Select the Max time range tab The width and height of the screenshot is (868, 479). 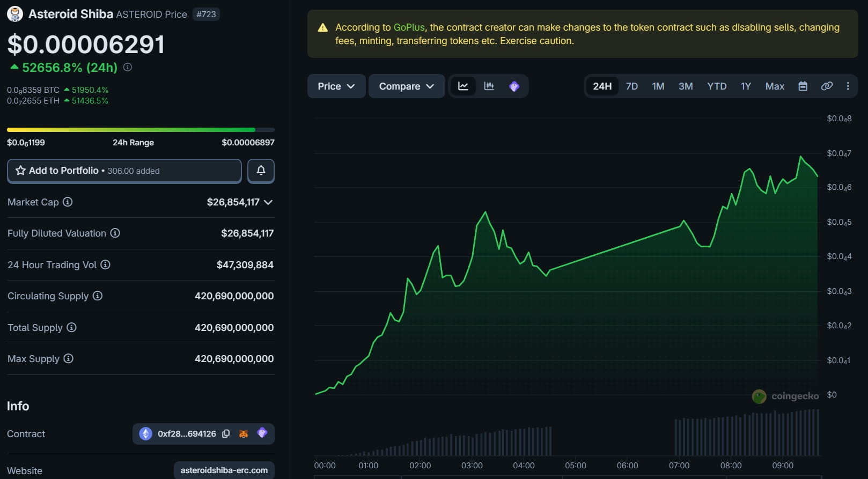(x=774, y=86)
